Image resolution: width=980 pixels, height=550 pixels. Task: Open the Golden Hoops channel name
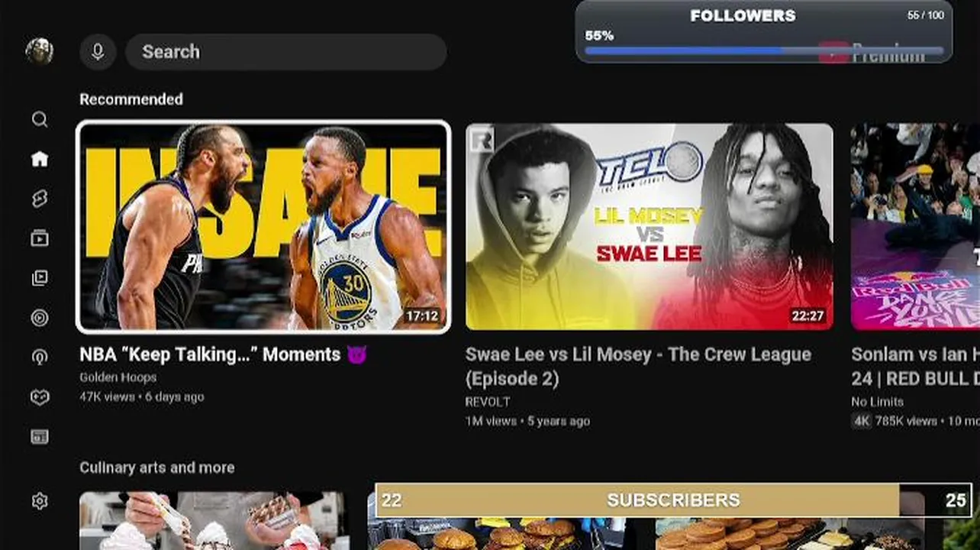(118, 377)
